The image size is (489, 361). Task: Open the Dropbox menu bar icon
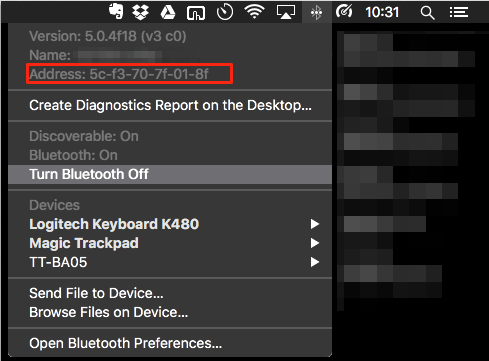point(140,12)
